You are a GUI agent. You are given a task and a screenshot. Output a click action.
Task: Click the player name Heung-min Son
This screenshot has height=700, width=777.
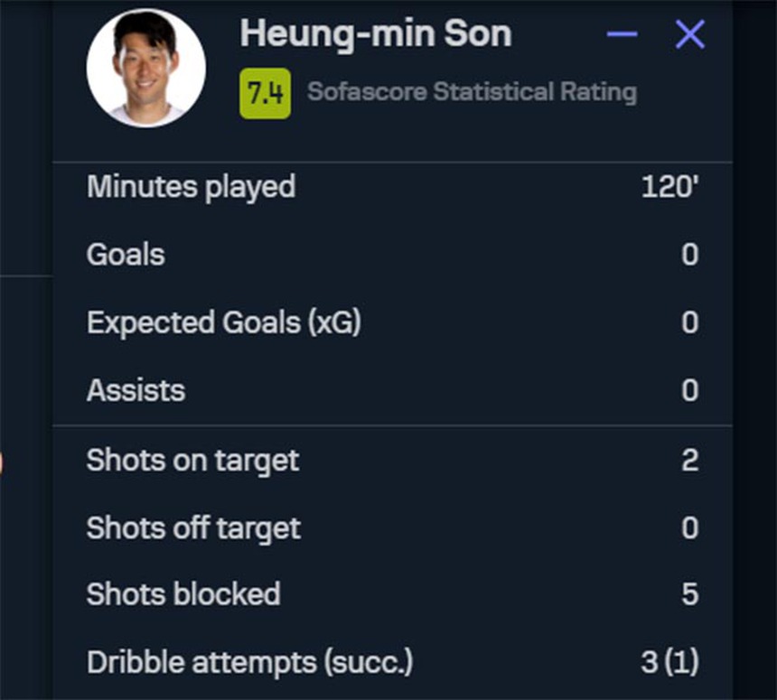click(x=374, y=34)
